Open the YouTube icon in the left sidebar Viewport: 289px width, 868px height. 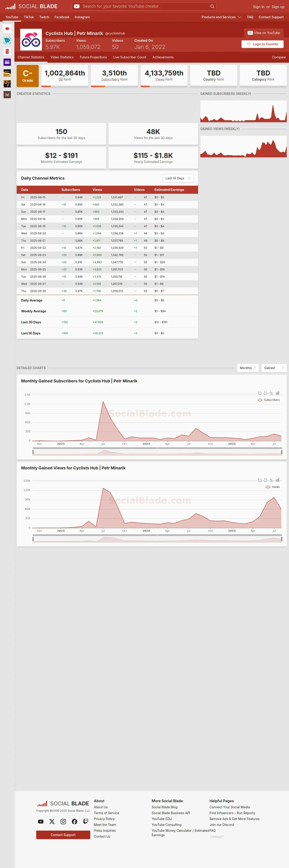(x=7, y=29)
